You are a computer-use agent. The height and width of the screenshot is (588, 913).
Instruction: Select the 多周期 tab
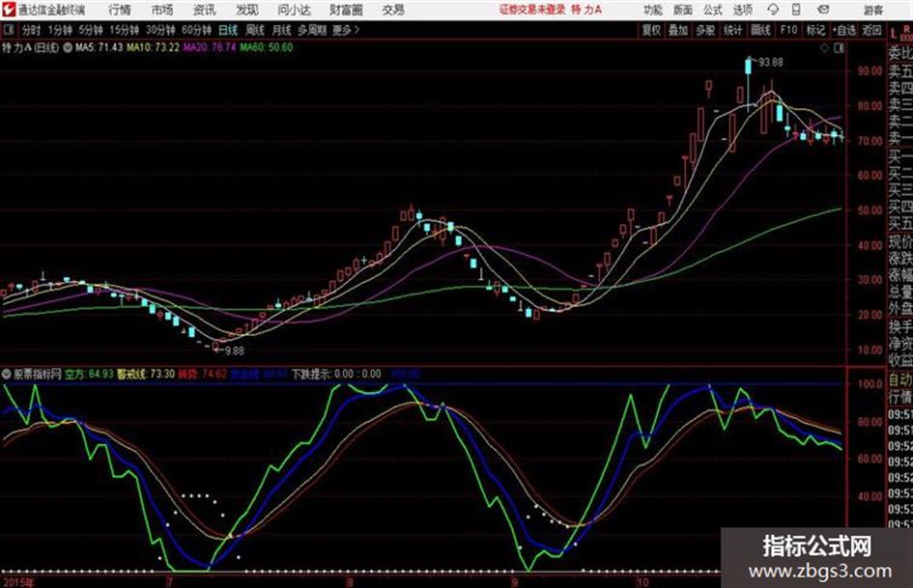click(x=312, y=30)
